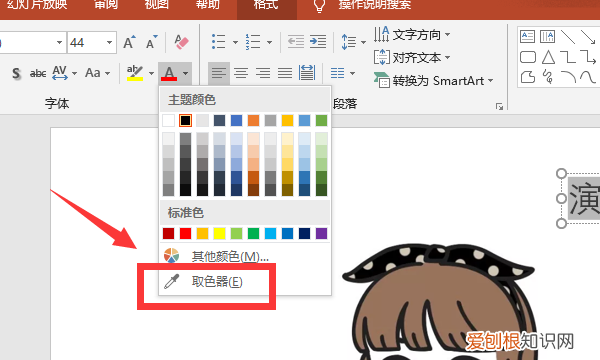Image resolution: width=600 pixels, height=360 pixels.
Task: Apply yellow text highlight color
Action: pos(135,73)
